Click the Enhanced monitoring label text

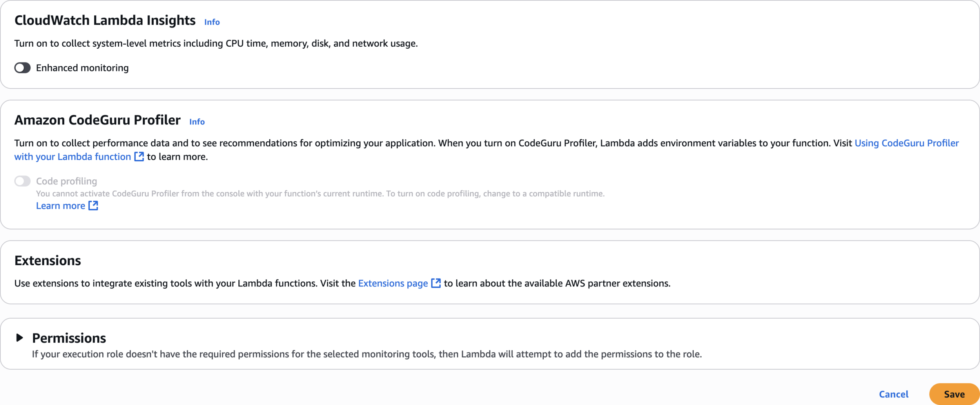coord(82,68)
